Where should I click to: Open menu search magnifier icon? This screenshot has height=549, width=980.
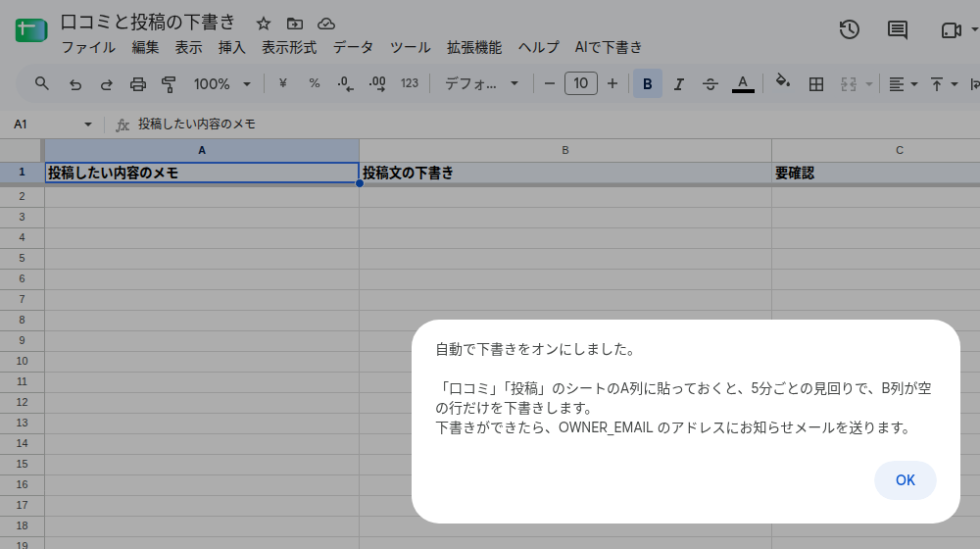coord(41,83)
